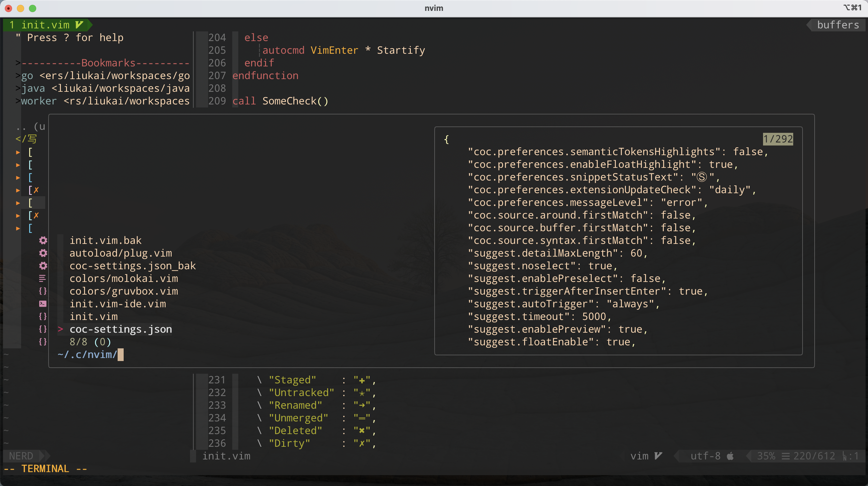
Task: Click the Apple menu bar icon top right
Action: click(x=853, y=8)
